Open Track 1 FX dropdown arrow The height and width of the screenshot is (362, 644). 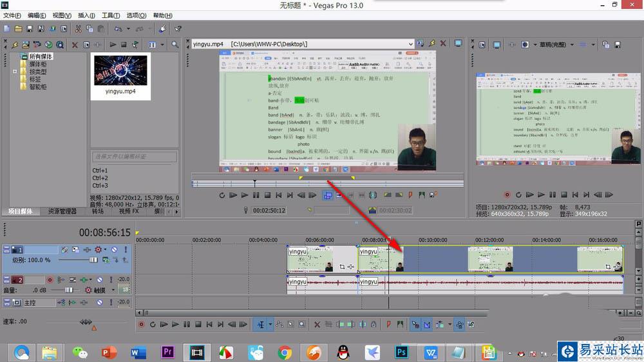(x=105, y=249)
